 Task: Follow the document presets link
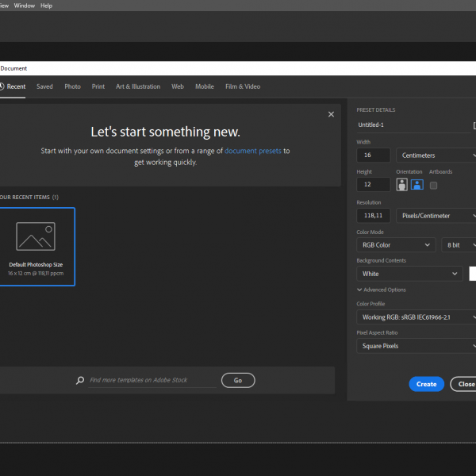(x=253, y=151)
